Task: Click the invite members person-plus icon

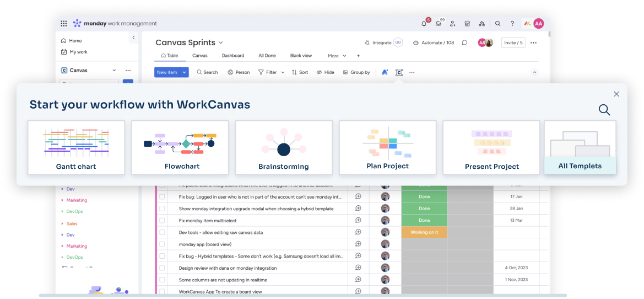Action: coord(453,23)
